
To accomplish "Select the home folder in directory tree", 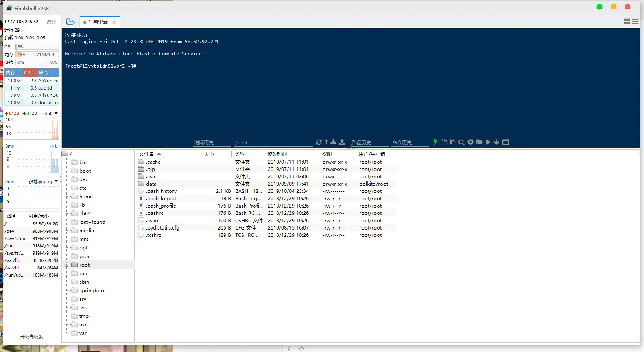I will pos(86,197).
